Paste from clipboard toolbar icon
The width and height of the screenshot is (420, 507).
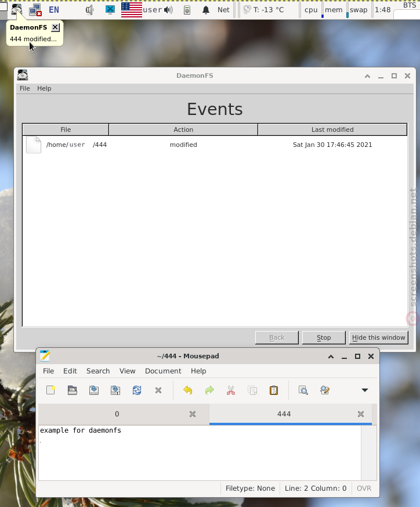coord(274,390)
